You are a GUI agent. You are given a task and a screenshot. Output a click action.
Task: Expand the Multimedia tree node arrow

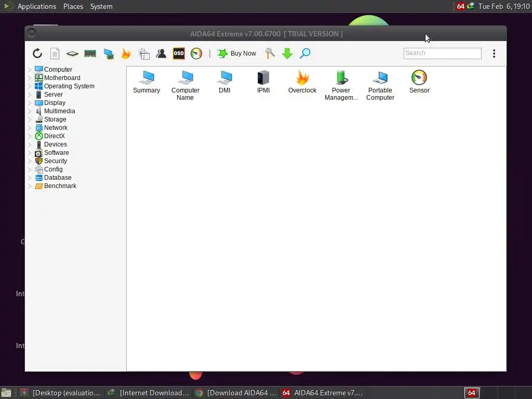[30, 111]
